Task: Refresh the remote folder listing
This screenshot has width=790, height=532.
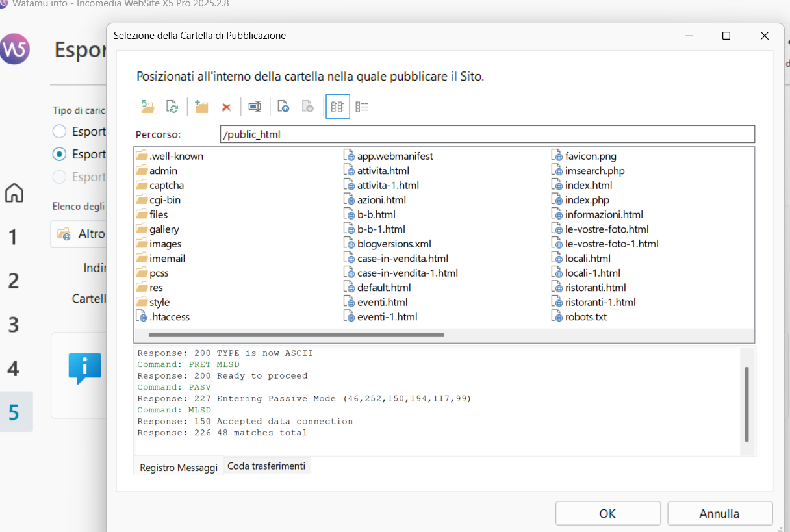Action: [172, 107]
